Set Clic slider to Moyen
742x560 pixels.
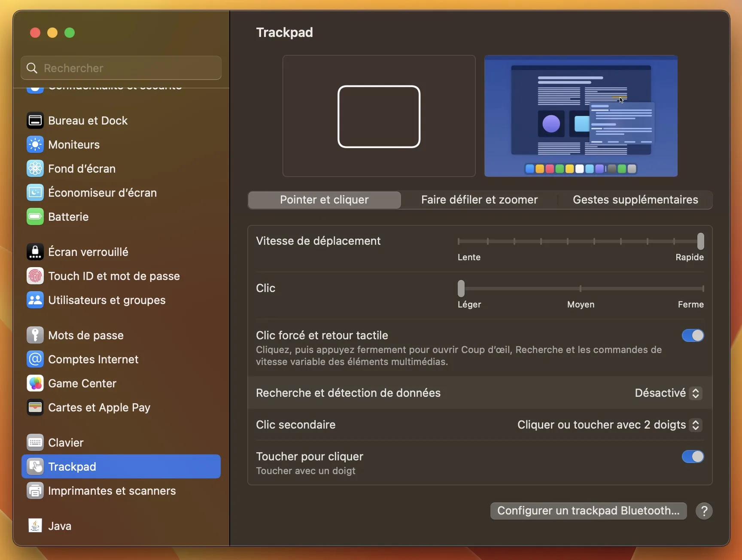(x=581, y=289)
